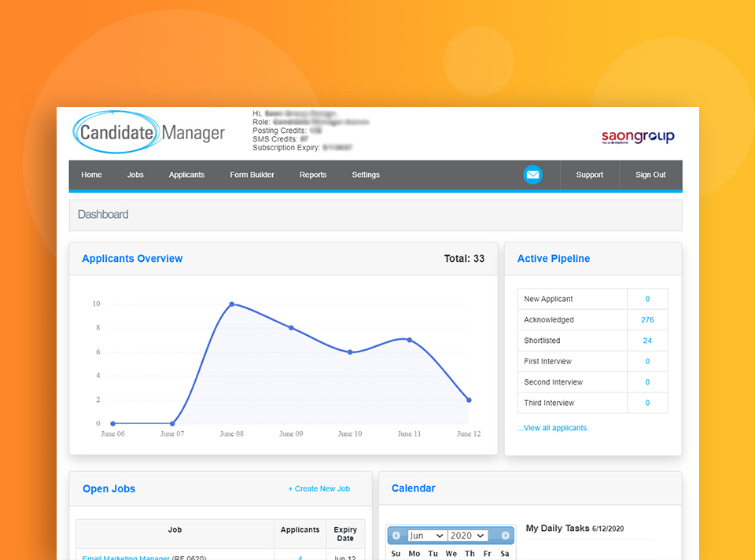Go to previous month in calendar
Screen dimensions: 755x560
396,535
